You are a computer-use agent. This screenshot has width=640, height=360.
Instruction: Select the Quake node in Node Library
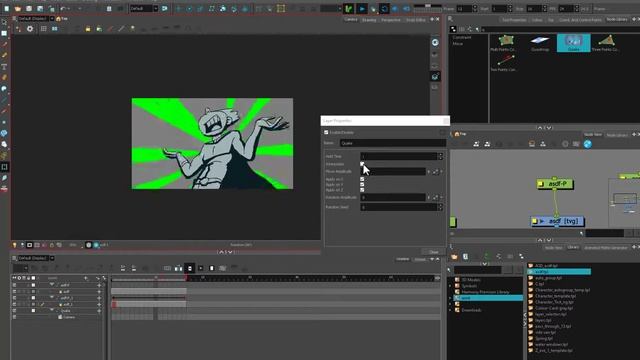click(x=573, y=42)
